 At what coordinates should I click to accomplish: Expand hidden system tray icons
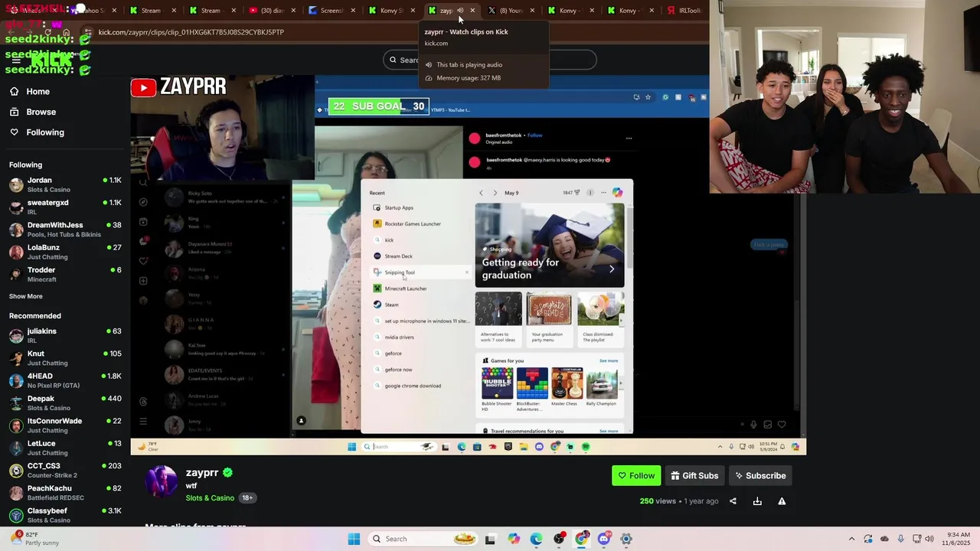[x=851, y=539]
